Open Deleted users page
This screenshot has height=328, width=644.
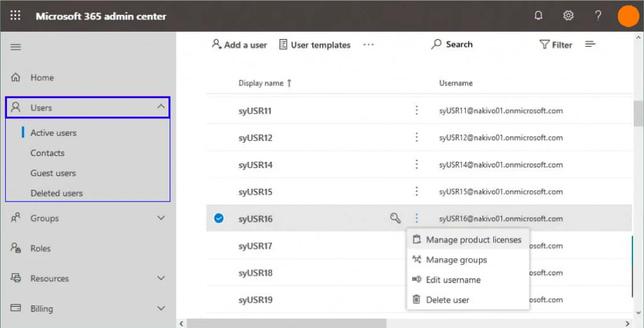coord(57,193)
